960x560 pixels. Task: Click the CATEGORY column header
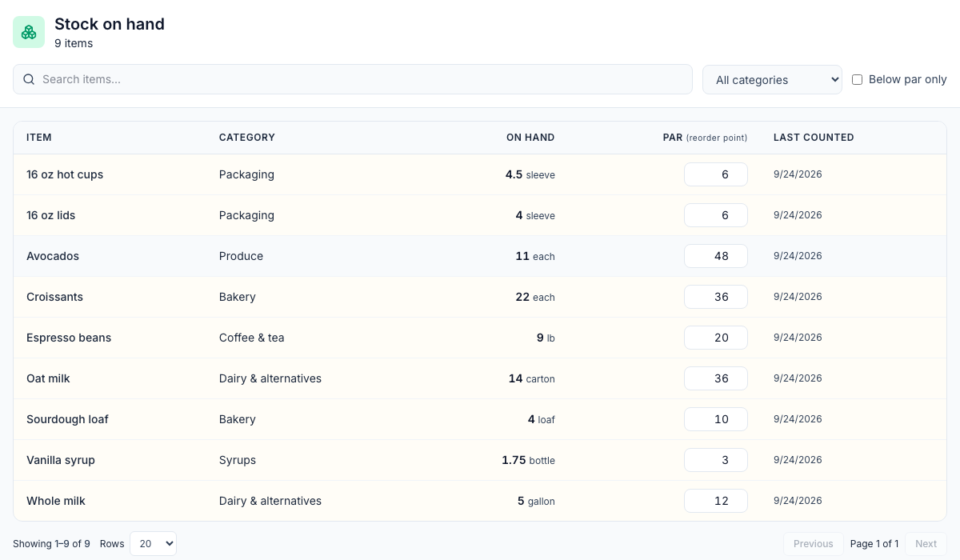coord(247,138)
